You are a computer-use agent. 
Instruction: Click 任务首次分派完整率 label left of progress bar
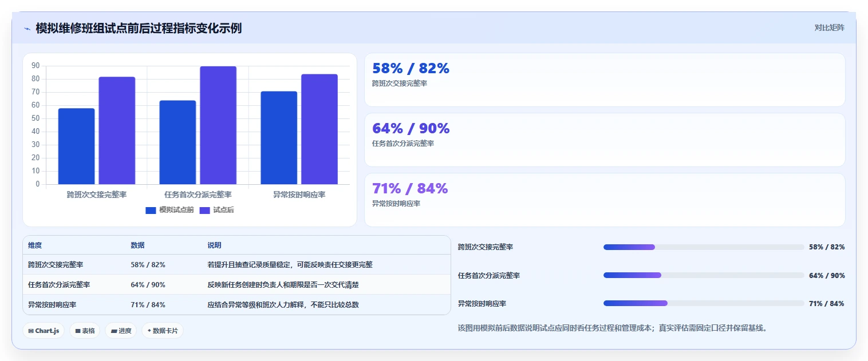point(489,275)
